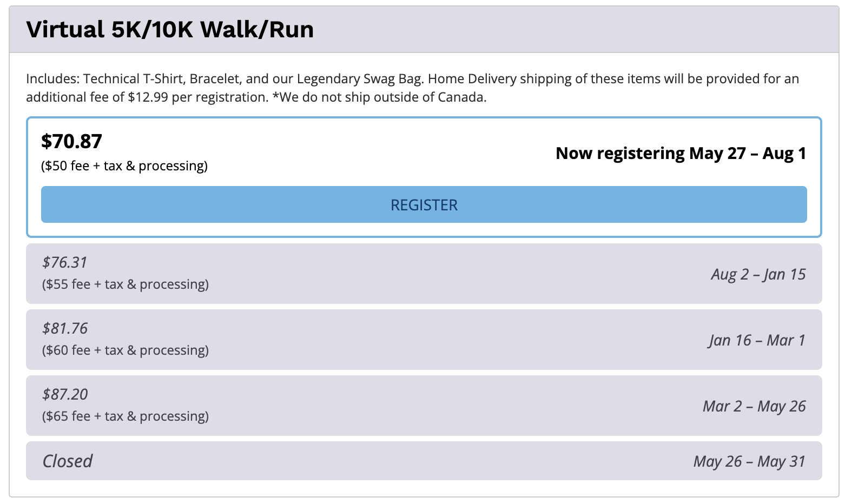Click the blue REGISTER button
This screenshot has height=504, width=845.
click(424, 204)
